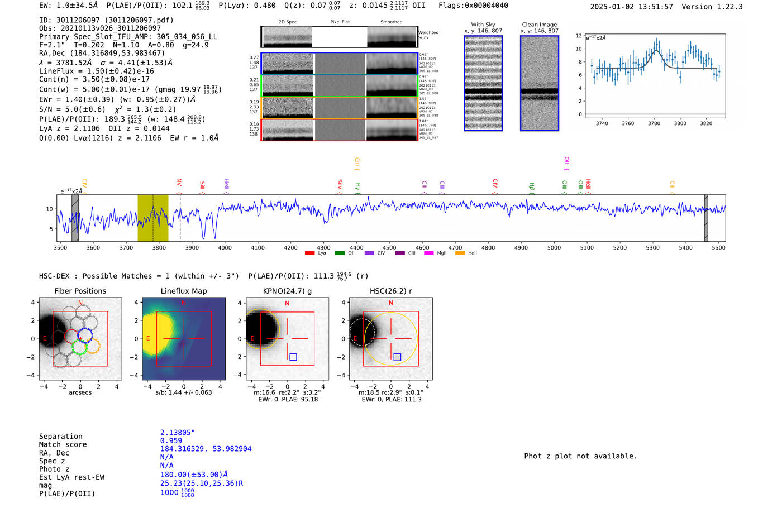Click the N/A value in Spec z row
This screenshot has height=532, width=782.
coord(166,457)
